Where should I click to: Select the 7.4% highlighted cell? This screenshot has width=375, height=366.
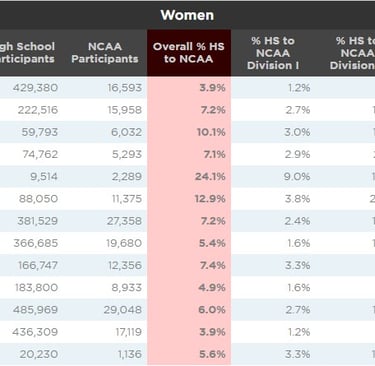click(x=213, y=265)
